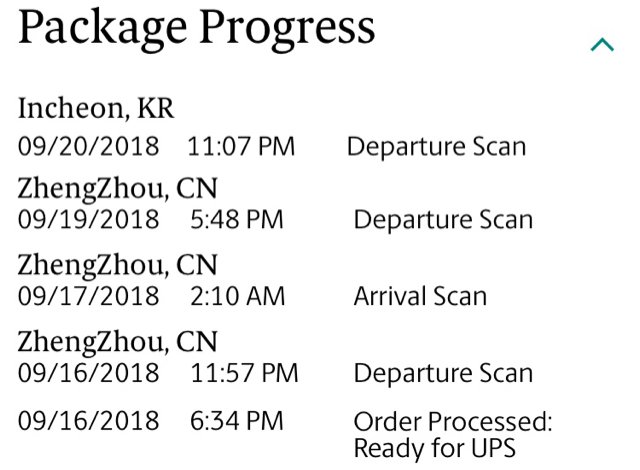Select the Departure Scan status at 5:48 PM

(x=443, y=220)
